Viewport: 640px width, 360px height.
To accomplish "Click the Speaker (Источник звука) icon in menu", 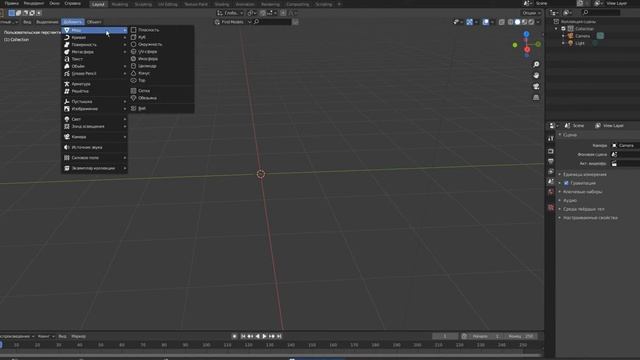I will point(67,147).
